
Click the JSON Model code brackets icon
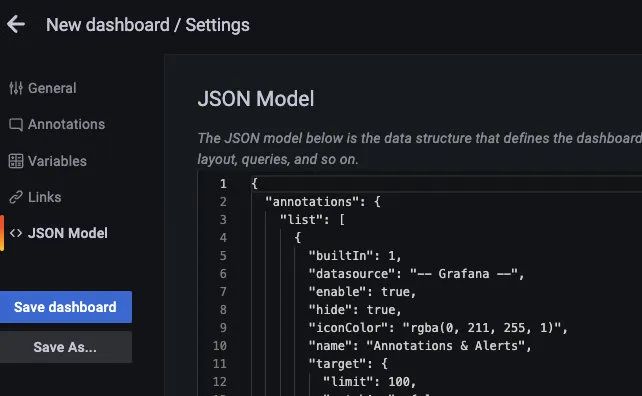(16, 233)
